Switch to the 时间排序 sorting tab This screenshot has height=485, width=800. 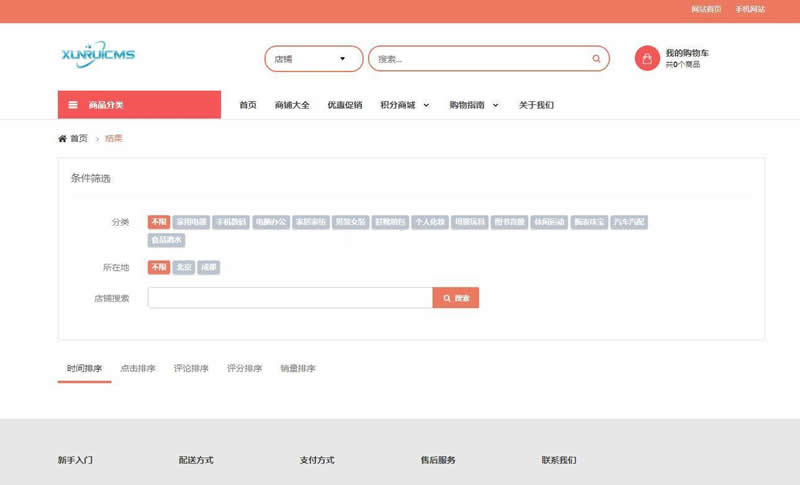(x=84, y=368)
